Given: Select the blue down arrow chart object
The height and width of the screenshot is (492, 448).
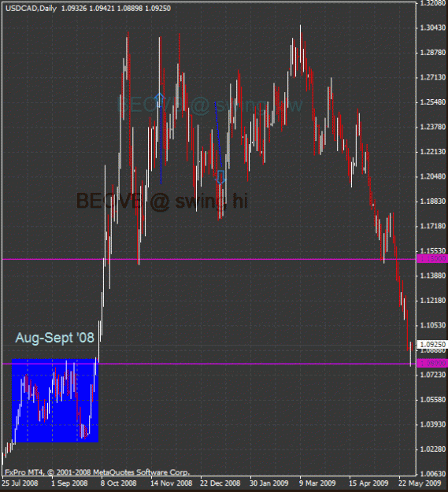Looking at the screenshot, I should (221, 177).
